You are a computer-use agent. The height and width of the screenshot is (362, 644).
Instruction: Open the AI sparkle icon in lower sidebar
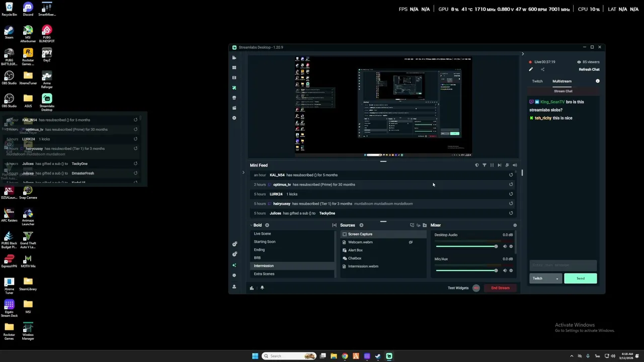(x=234, y=265)
